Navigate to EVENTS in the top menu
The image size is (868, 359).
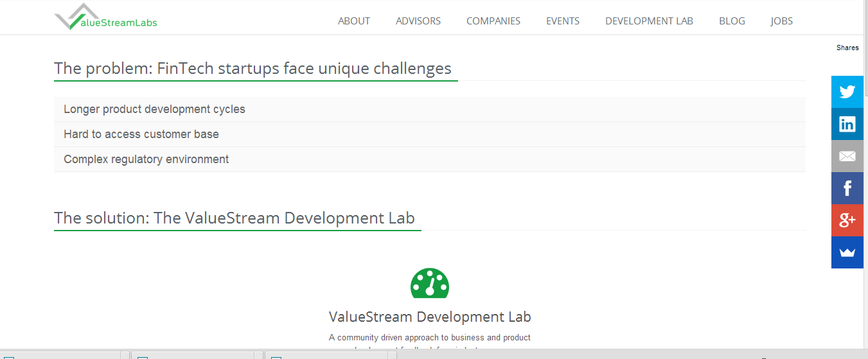(562, 21)
